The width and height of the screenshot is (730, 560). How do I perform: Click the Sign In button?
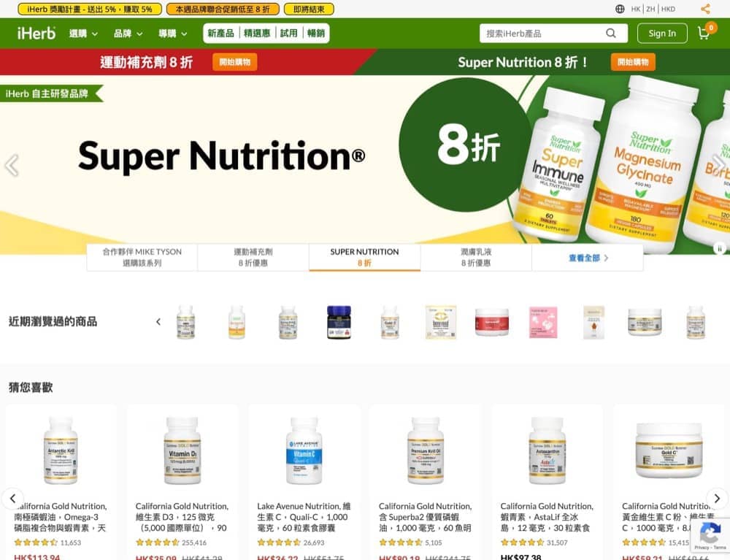point(662,34)
